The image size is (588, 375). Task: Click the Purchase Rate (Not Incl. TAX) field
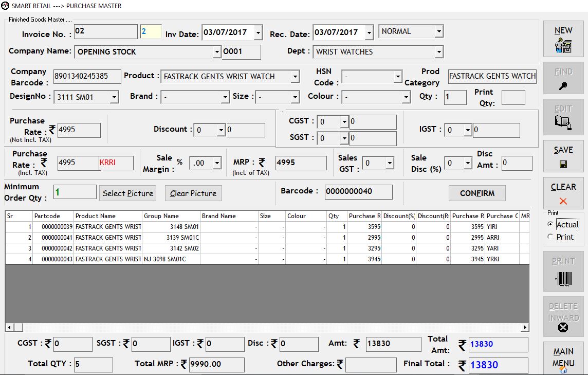tap(79, 130)
